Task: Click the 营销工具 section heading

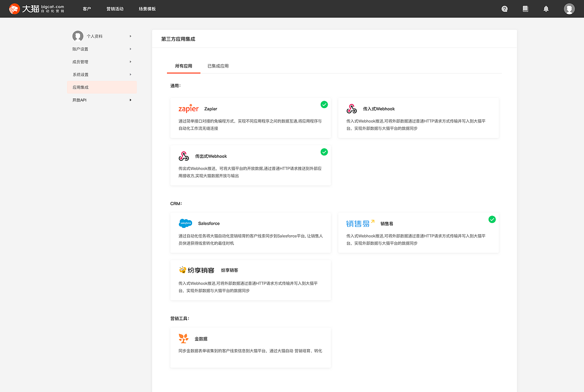Action: (x=180, y=318)
